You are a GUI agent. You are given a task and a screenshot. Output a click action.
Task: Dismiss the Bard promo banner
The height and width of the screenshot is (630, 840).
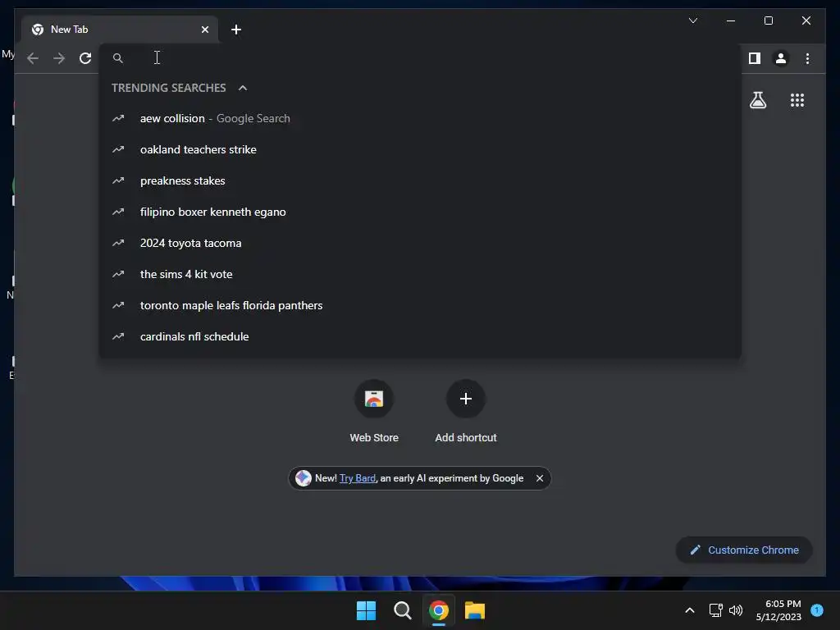coord(540,478)
